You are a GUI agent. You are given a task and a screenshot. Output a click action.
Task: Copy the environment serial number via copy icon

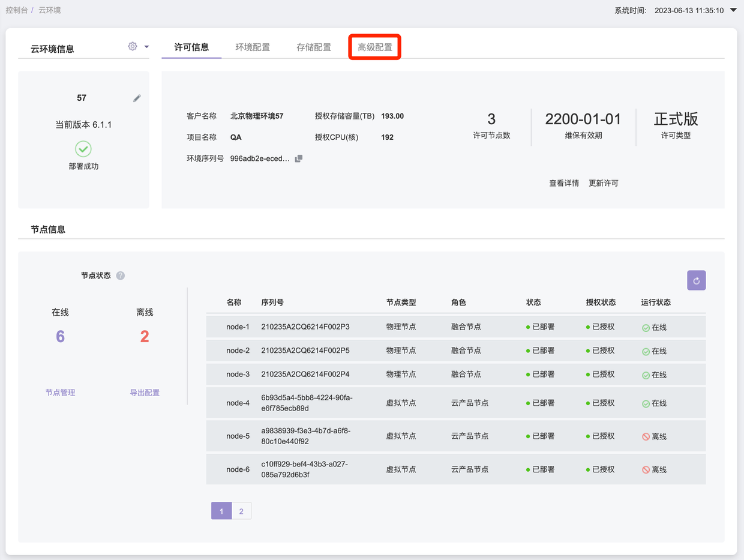(x=299, y=158)
